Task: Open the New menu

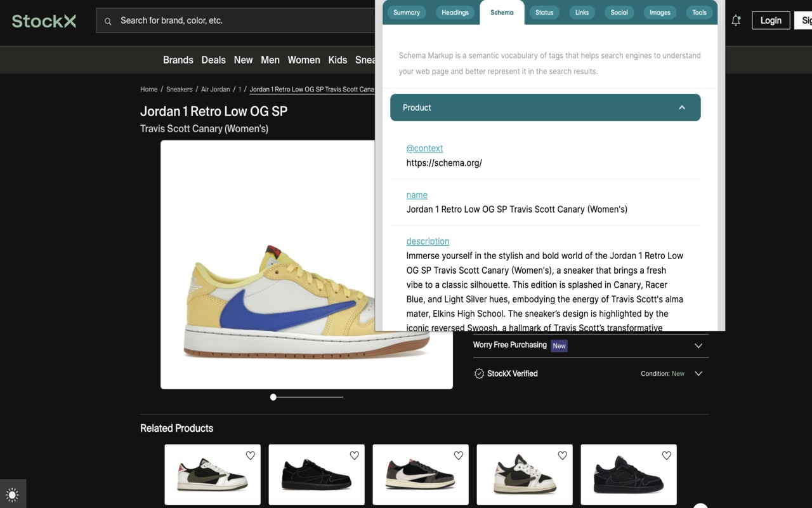Action: pyautogui.click(x=243, y=60)
